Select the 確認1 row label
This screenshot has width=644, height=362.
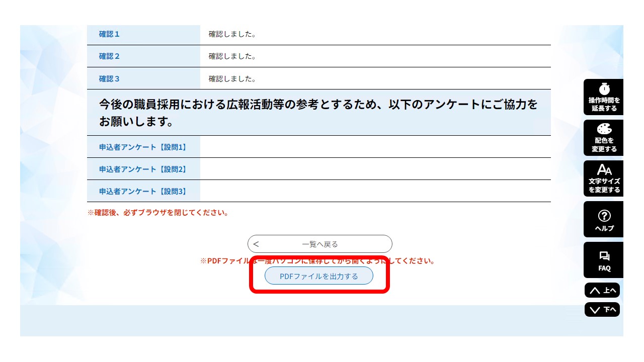[109, 34]
